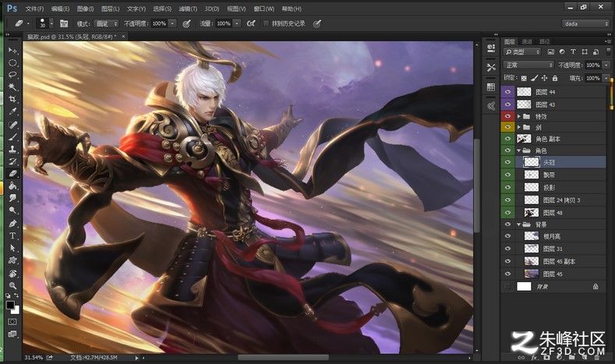Hide the 剑 group

tap(508, 127)
